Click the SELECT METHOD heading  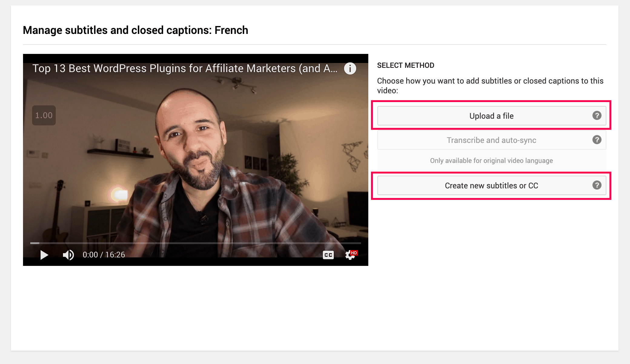point(406,65)
